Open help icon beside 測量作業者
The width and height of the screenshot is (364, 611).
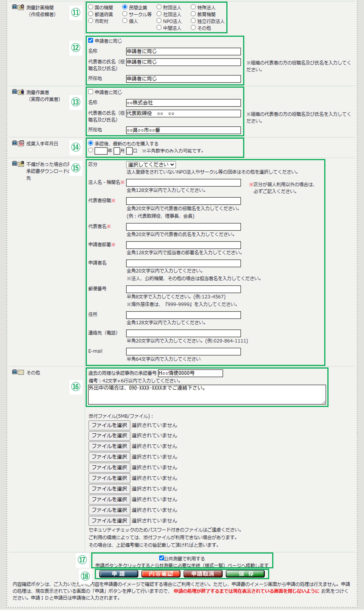(x=14, y=92)
